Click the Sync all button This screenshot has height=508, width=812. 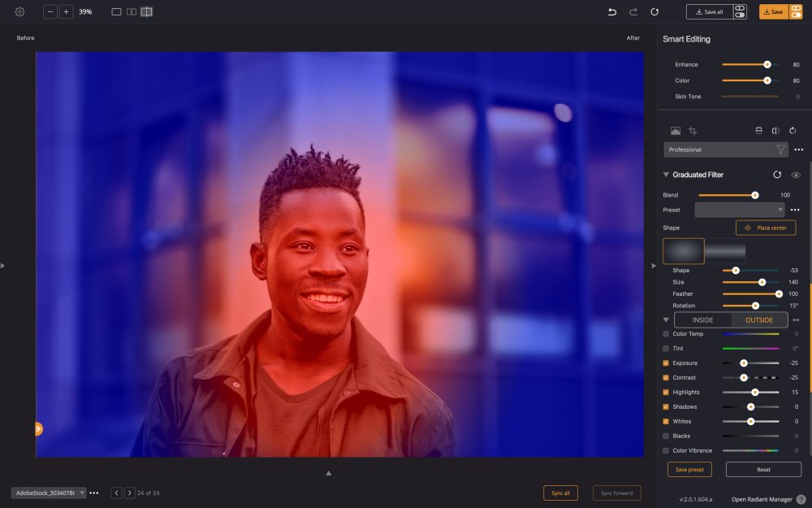pyautogui.click(x=560, y=493)
